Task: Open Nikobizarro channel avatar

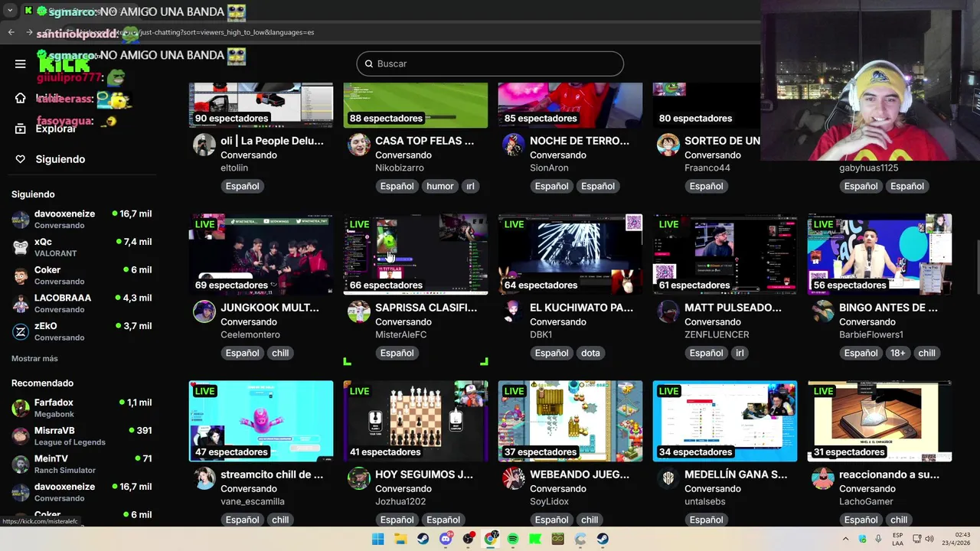Action: (x=359, y=145)
